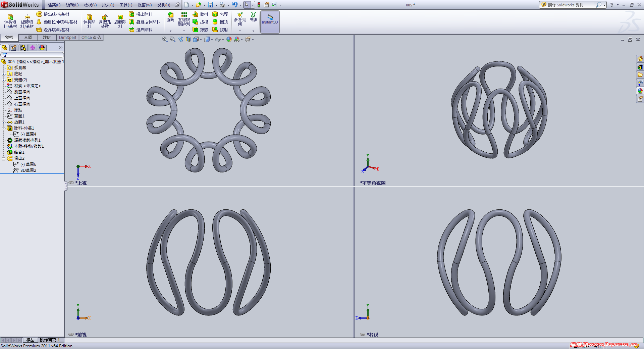Select 環狀複製排列1 in the feature tree
The image size is (644, 349).
click(x=27, y=140)
